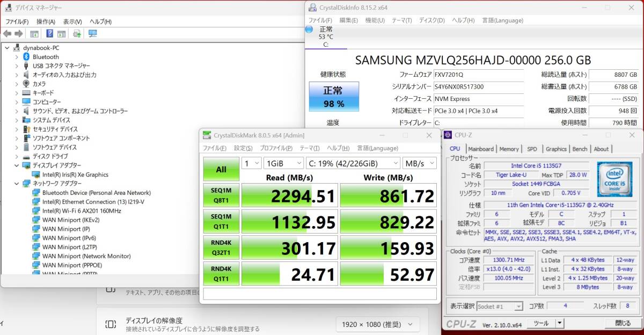Click the Intel Core i5 logo in CPU-Z
Image resolution: width=644 pixels, height=335 pixels.
coord(614,179)
